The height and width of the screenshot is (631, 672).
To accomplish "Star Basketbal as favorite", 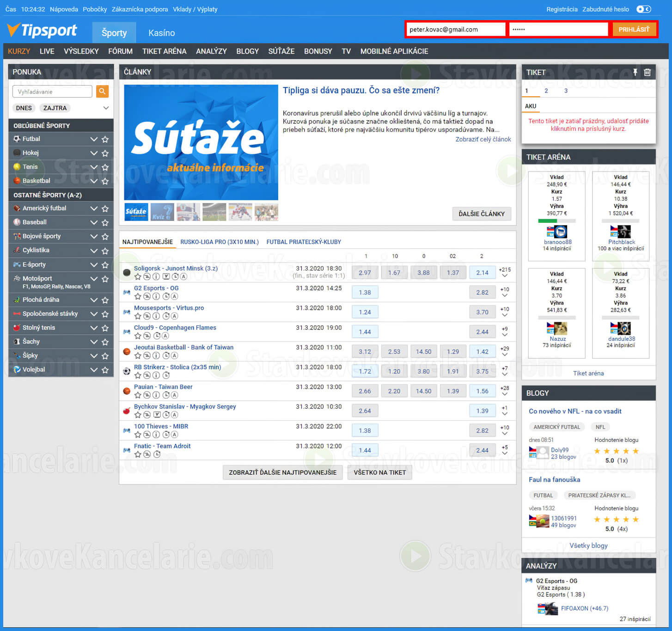I will click(105, 181).
